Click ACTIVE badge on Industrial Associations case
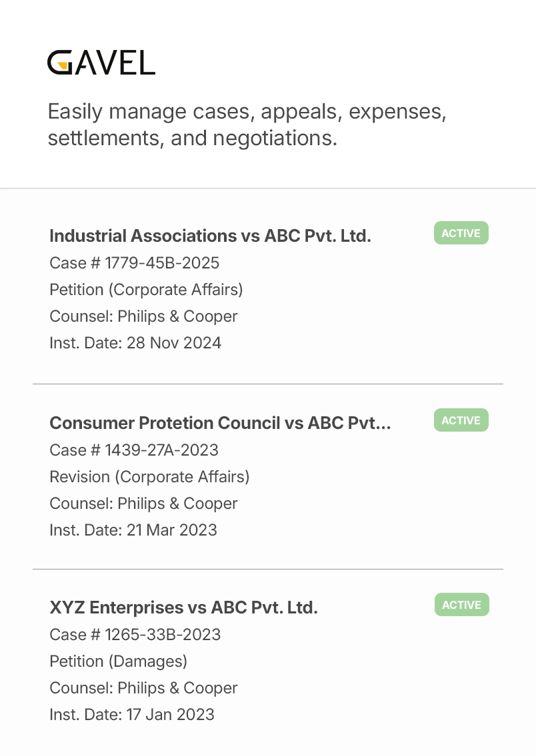The image size is (536, 756). point(461,233)
